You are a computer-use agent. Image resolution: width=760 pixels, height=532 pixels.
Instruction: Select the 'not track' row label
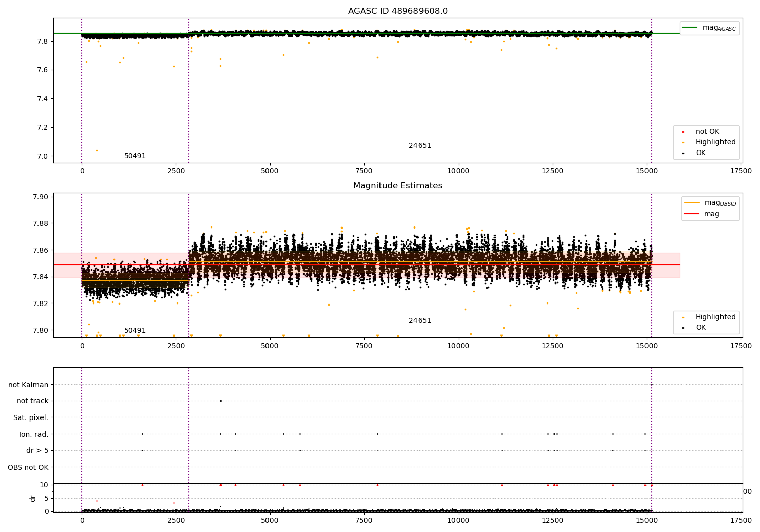coord(32,401)
